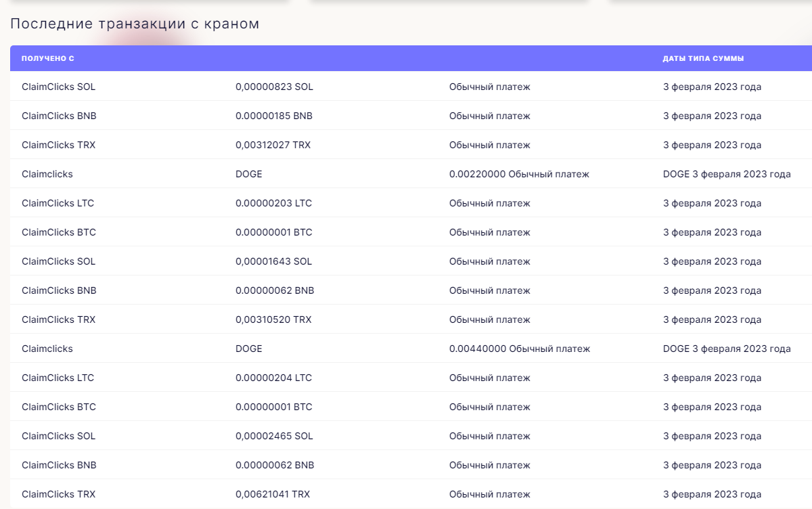This screenshot has width=812, height=509.
Task: Click Claimclicks in the 0.00220000 row
Action: tap(47, 174)
